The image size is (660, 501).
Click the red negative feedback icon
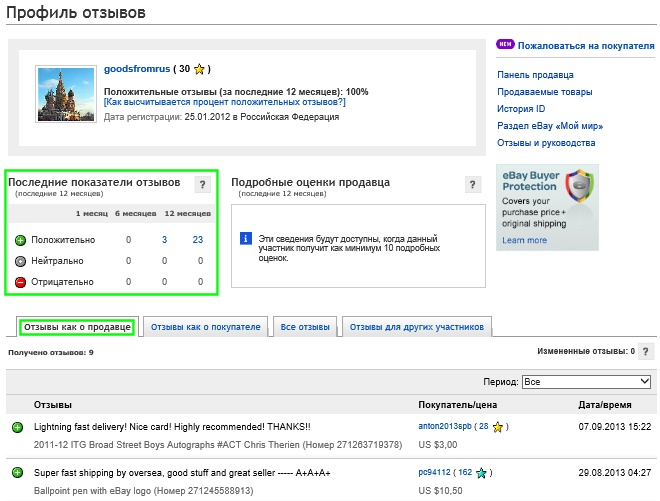20,282
